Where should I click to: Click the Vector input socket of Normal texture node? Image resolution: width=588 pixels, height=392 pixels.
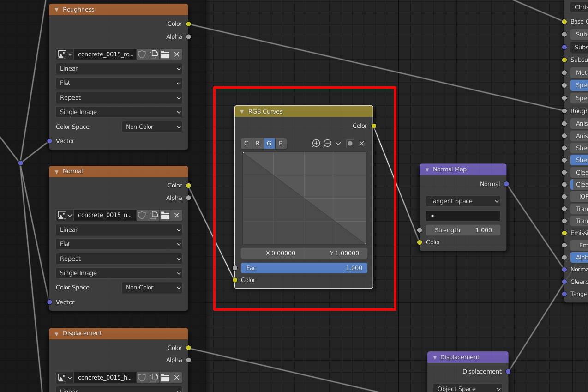click(x=49, y=302)
